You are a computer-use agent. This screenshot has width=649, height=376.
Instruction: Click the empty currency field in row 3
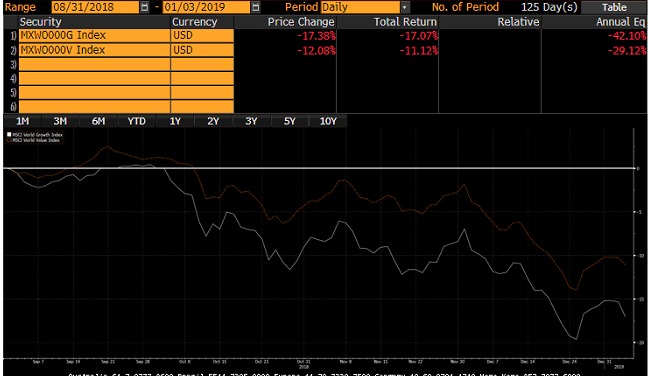point(202,64)
